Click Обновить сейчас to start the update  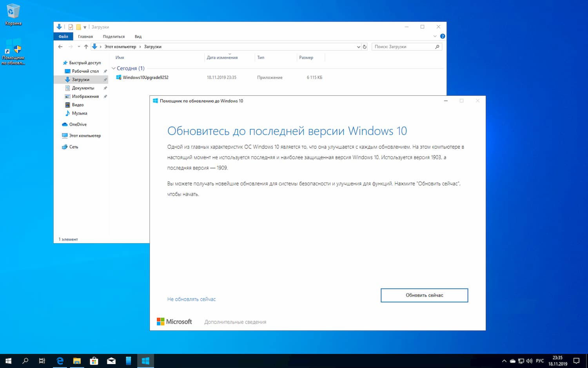coord(424,295)
